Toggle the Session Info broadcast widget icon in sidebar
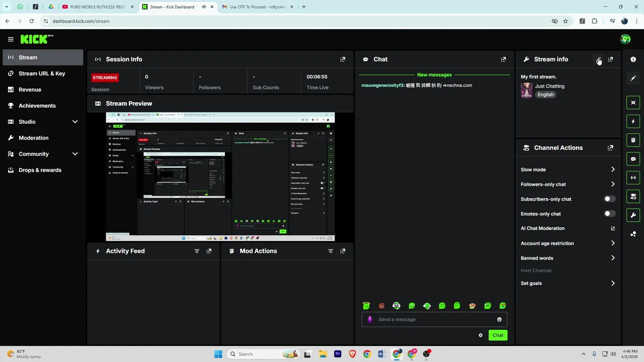This screenshot has width=644, height=362. pos(633,177)
